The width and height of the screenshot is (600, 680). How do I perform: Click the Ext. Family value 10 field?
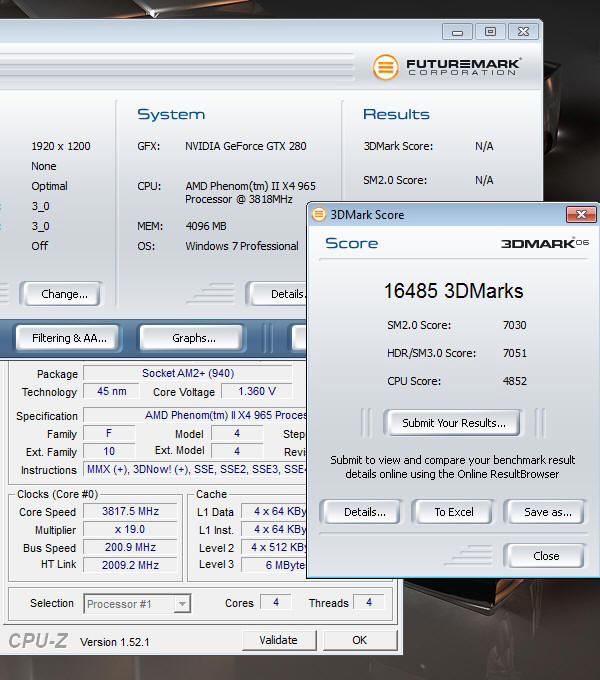(109, 451)
